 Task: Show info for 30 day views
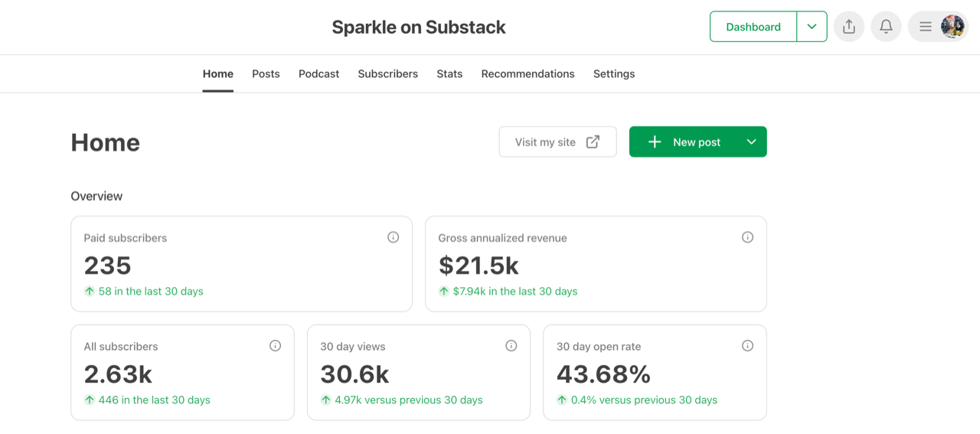tap(511, 346)
